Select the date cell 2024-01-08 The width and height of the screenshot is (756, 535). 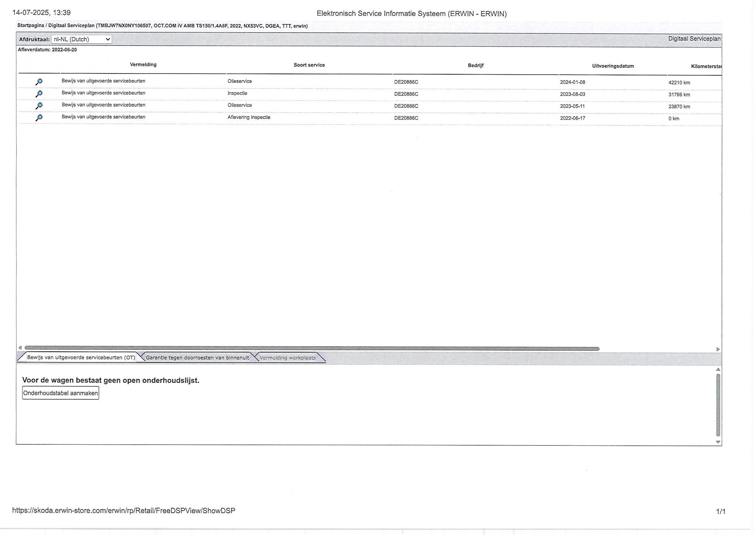573,82
